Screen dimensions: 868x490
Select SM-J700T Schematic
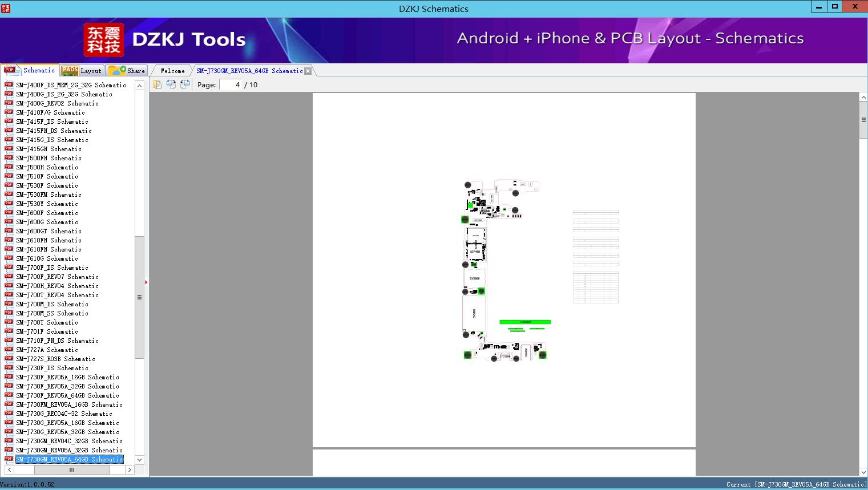pyautogui.click(x=47, y=322)
